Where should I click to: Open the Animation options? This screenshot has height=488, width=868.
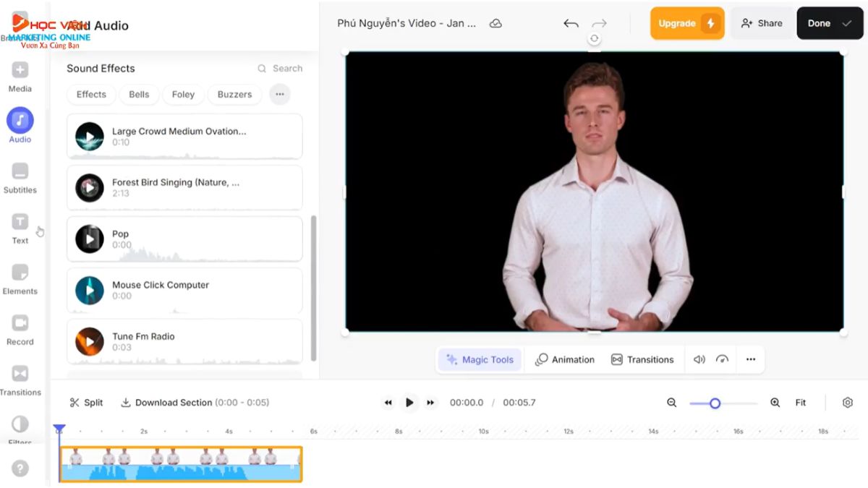(x=565, y=359)
